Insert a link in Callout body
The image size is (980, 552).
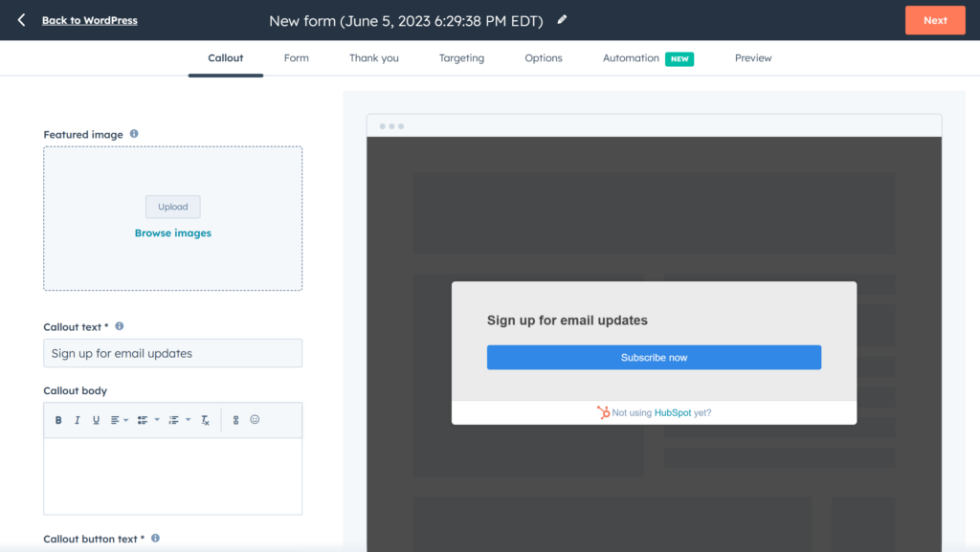coord(236,420)
